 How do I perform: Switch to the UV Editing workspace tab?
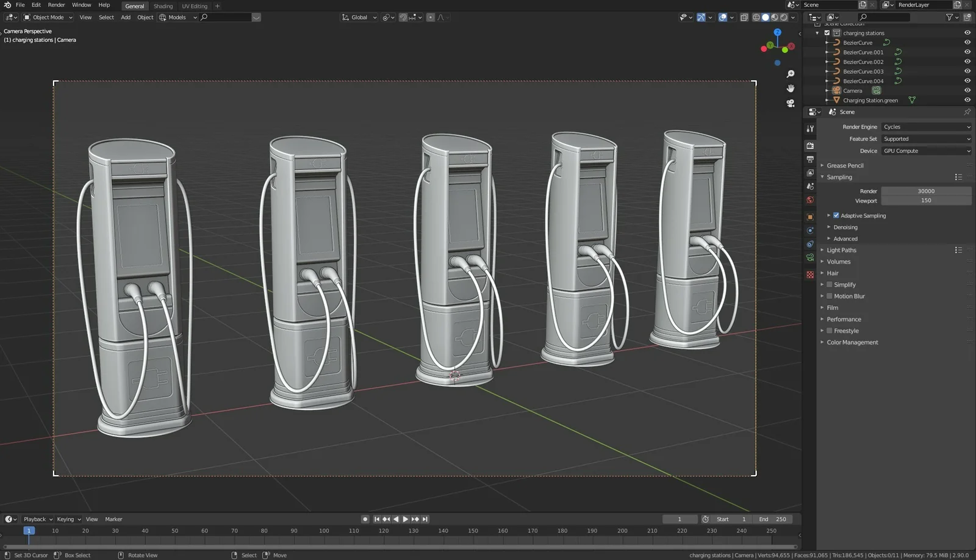click(x=194, y=6)
